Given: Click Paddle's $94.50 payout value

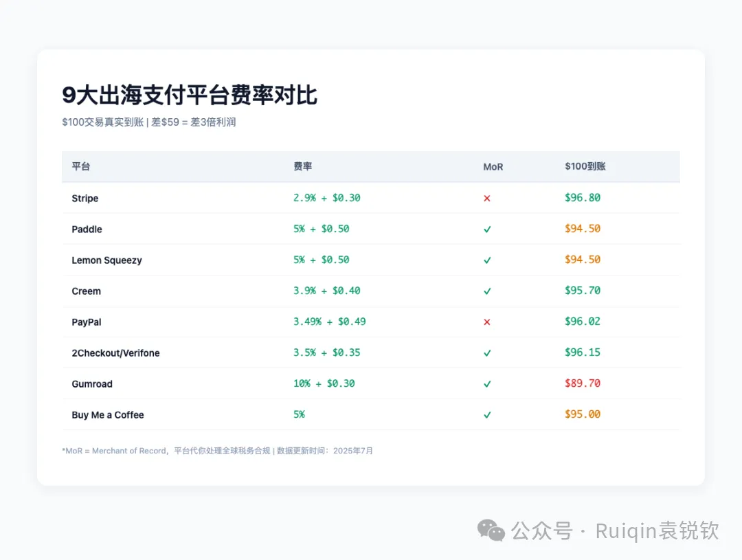Looking at the screenshot, I should coord(583,229).
